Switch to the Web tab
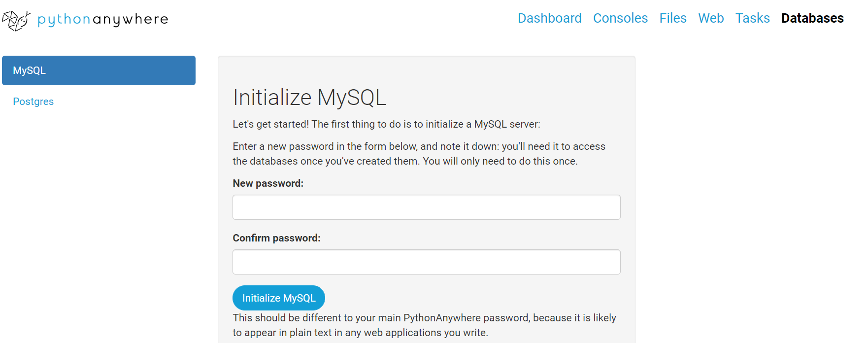Viewport: 868px width, 343px height. pos(711,18)
